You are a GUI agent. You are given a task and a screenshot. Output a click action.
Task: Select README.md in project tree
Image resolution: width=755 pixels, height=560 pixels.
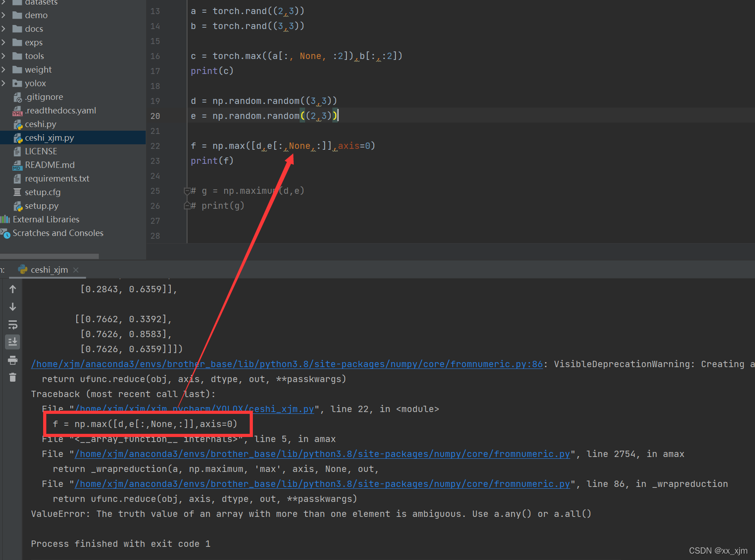click(50, 165)
